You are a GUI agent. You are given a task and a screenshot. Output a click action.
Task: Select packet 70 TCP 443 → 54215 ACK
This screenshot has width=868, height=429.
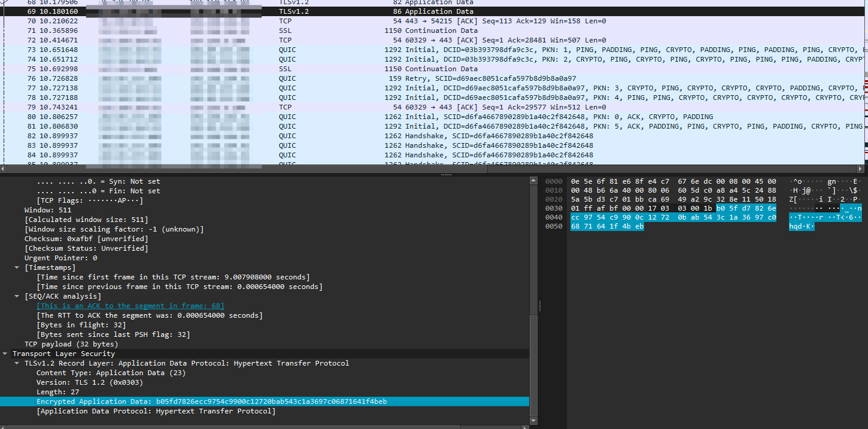point(431,21)
